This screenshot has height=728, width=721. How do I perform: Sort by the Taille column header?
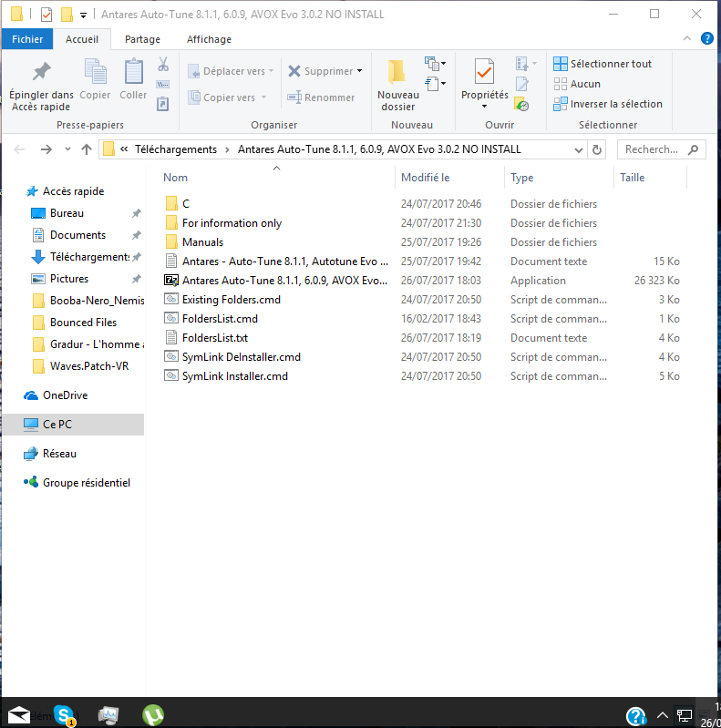point(632,178)
